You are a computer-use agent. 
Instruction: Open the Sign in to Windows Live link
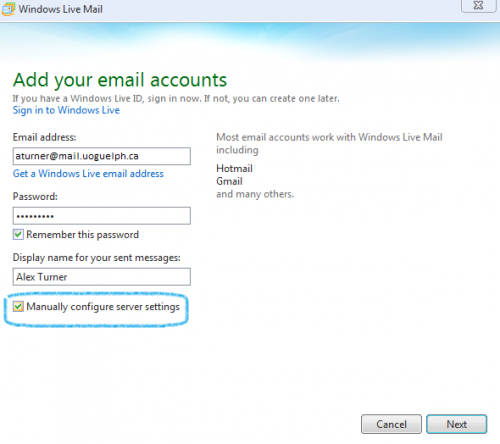pos(66,110)
